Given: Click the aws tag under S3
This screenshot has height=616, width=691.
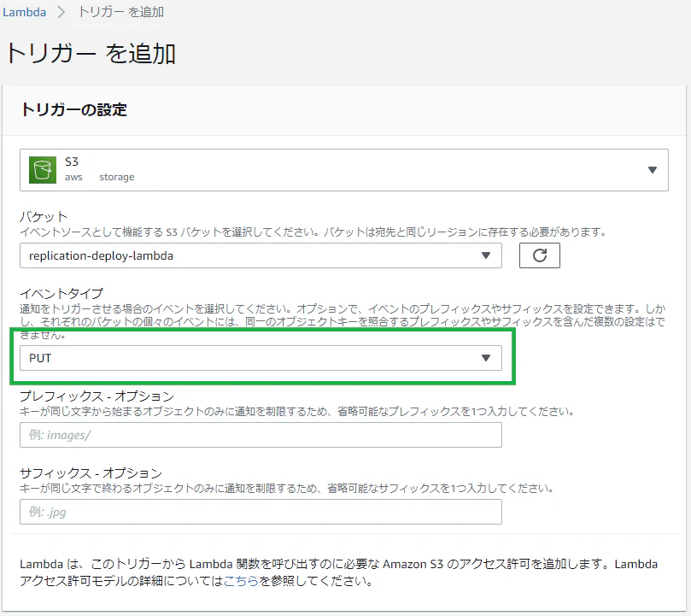Looking at the screenshot, I should pos(73,177).
